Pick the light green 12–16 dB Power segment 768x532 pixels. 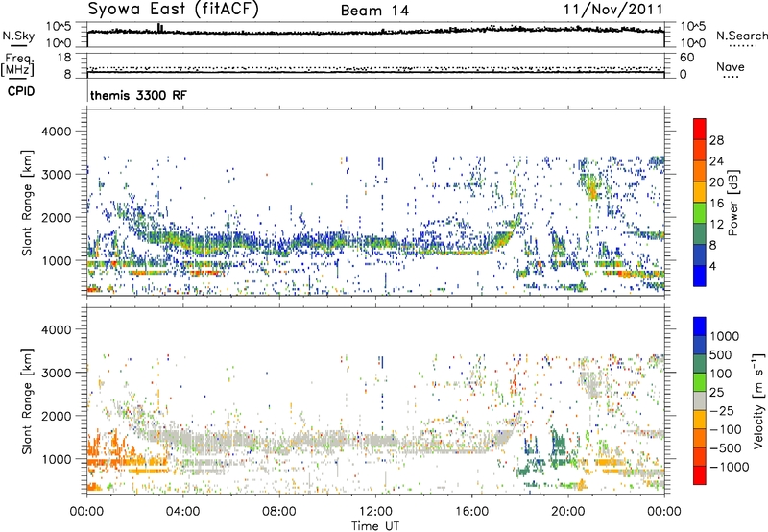700,213
